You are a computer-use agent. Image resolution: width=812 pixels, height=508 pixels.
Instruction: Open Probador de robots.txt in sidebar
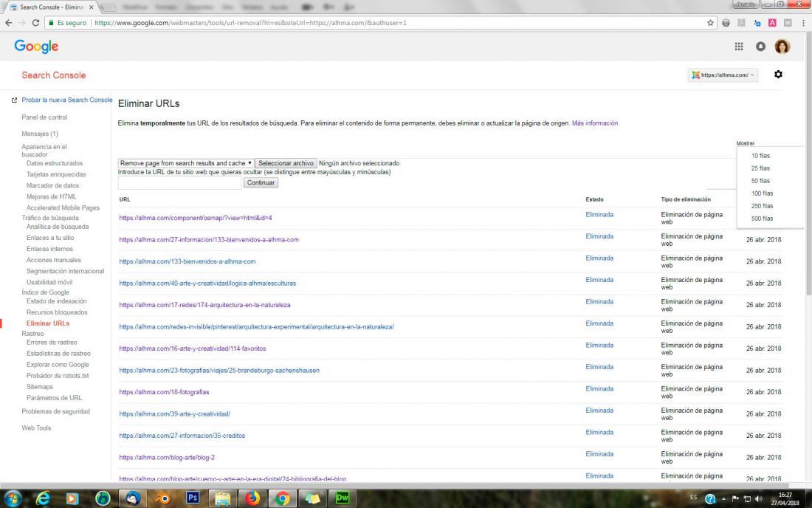(x=58, y=375)
